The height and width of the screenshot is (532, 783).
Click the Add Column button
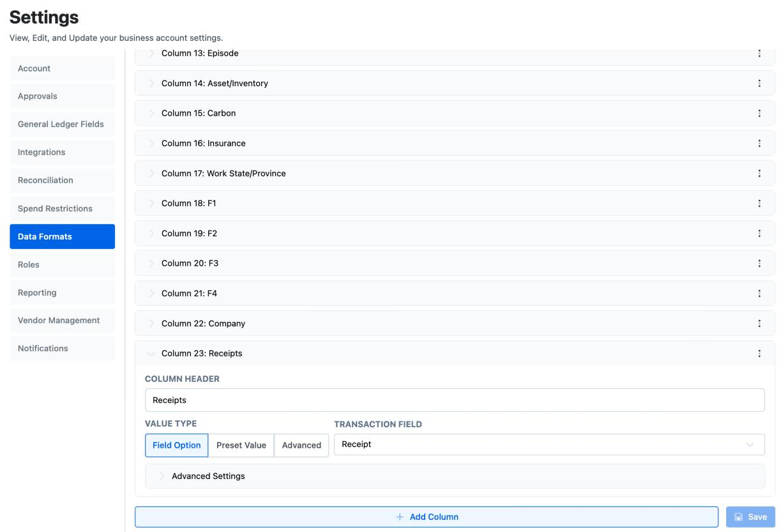(427, 517)
